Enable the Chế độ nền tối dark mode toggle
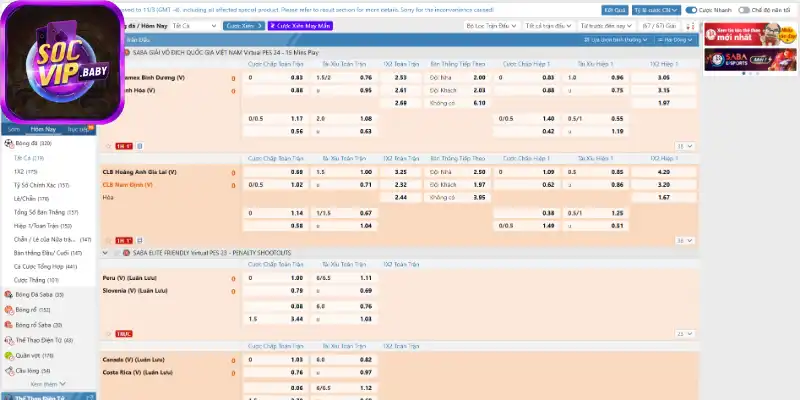This screenshot has width=800, height=400. tap(742, 10)
